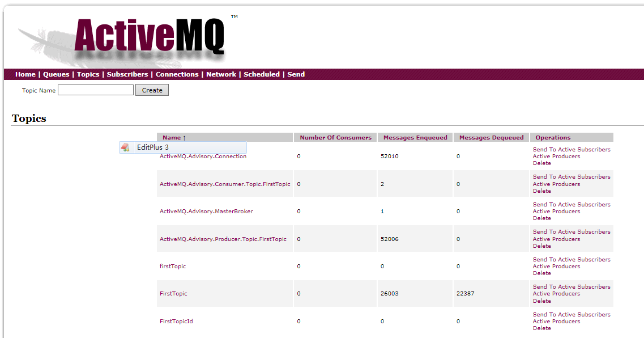Delete the lowercase firstTopic topic
644x338 pixels.
pos(541,273)
